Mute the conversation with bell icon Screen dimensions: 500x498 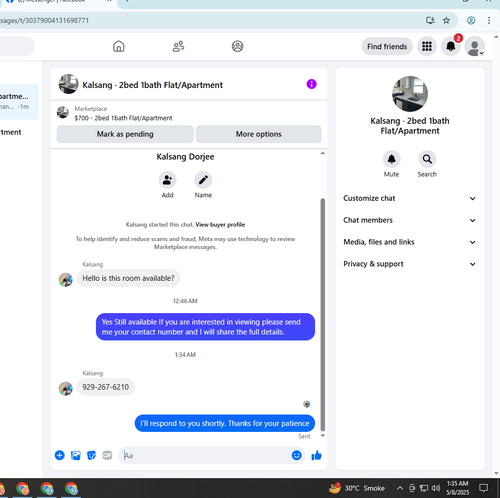[x=391, y=159]
